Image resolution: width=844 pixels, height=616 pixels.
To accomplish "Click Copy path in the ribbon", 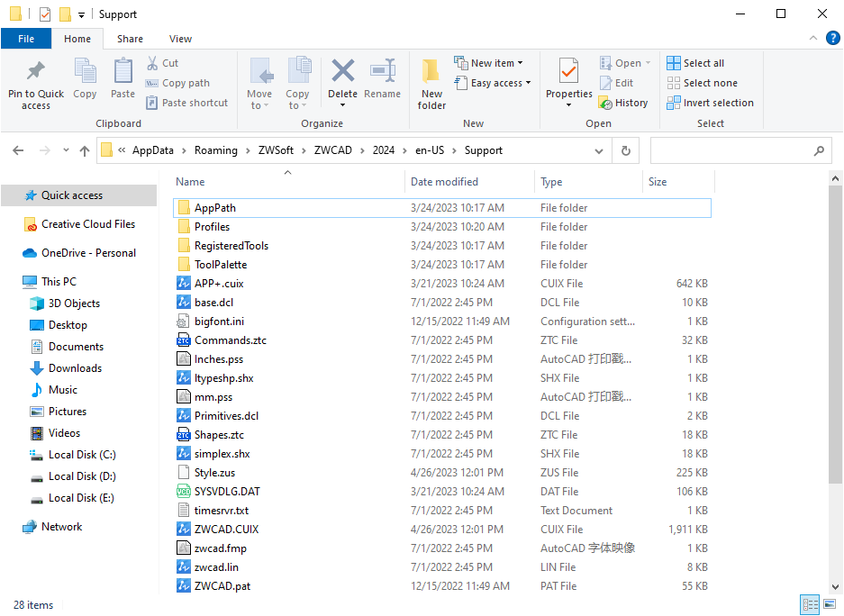I will [178, 83].
